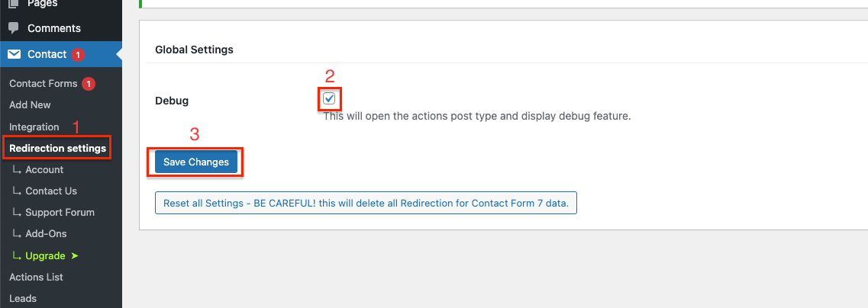The height and width of the screenshot is (308, 868).
Task: Open the Support Forum link
Action: [x=60, y=212]
